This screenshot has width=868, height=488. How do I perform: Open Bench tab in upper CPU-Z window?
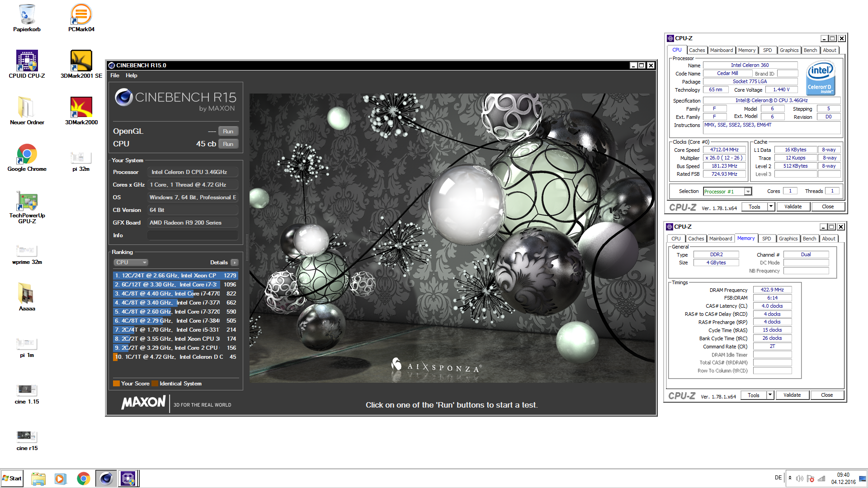pyautogui.click(x=811, y=50)
